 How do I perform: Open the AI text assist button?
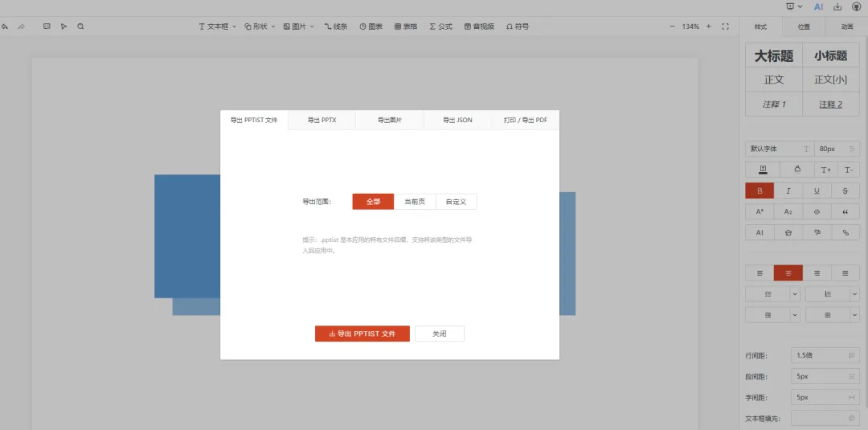[x=759, y=232]
